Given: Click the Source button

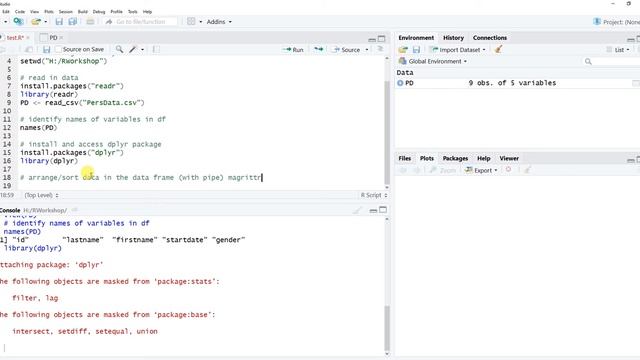Looking at the screenshot, I should click(x=347, y=49).
